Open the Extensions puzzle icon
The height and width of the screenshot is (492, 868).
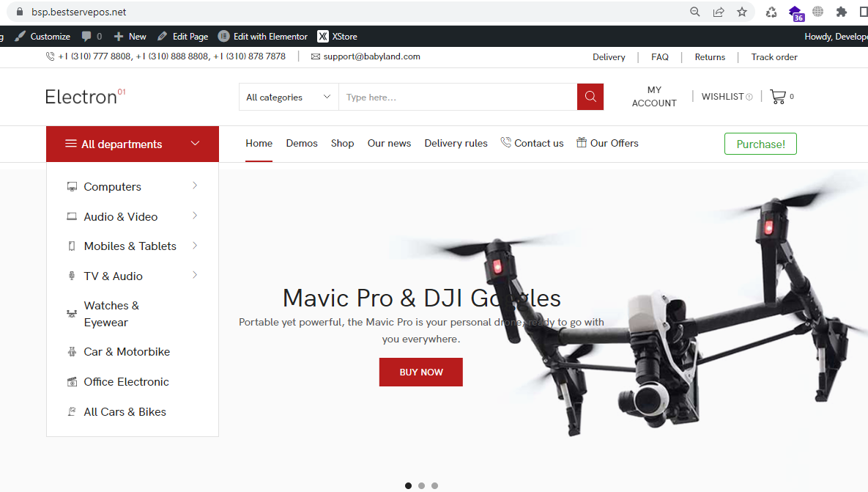point(842,12)
